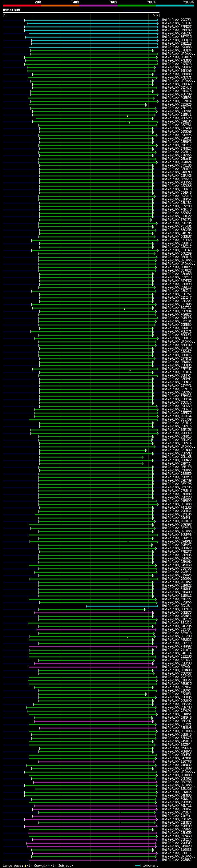Select the UniRef100_A9S483 label
Screen dimensions: 197x868
[177, 47]
